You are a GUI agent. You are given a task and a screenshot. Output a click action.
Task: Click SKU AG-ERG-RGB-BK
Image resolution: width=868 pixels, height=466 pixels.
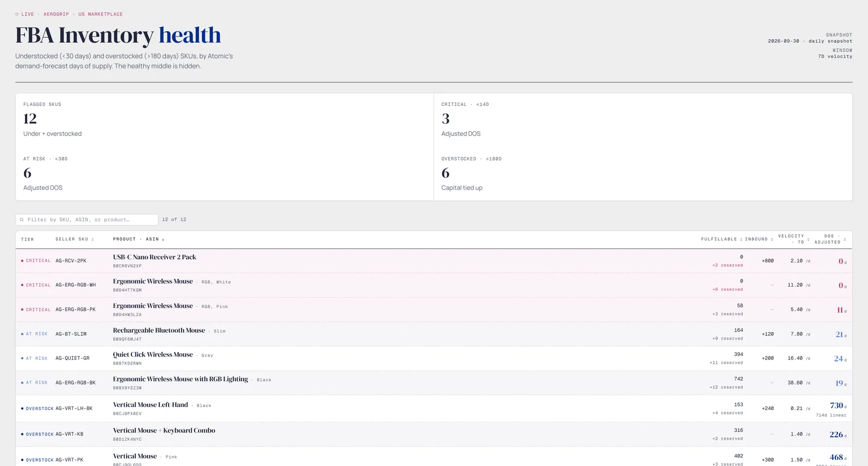pyautogui.click(x=75, y=383)
